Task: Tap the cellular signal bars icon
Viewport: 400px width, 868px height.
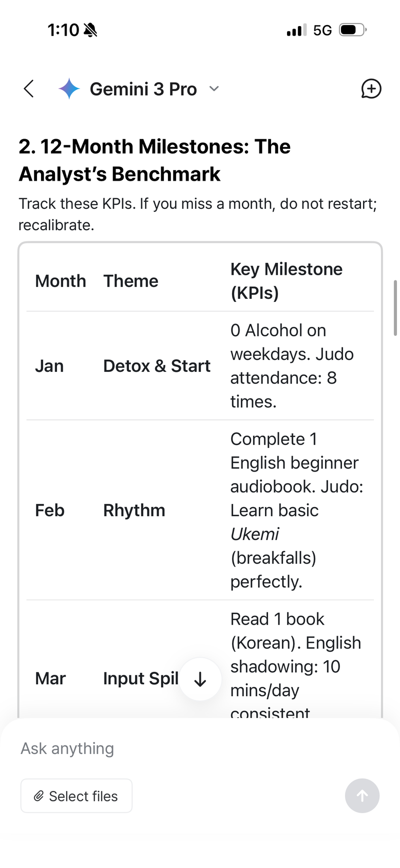Action: click(x=296, y=31)
